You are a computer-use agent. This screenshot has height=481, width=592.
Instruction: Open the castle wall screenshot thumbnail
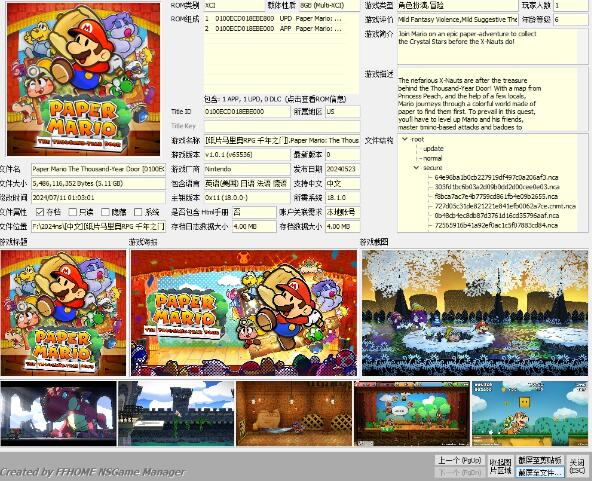[176, 413]
